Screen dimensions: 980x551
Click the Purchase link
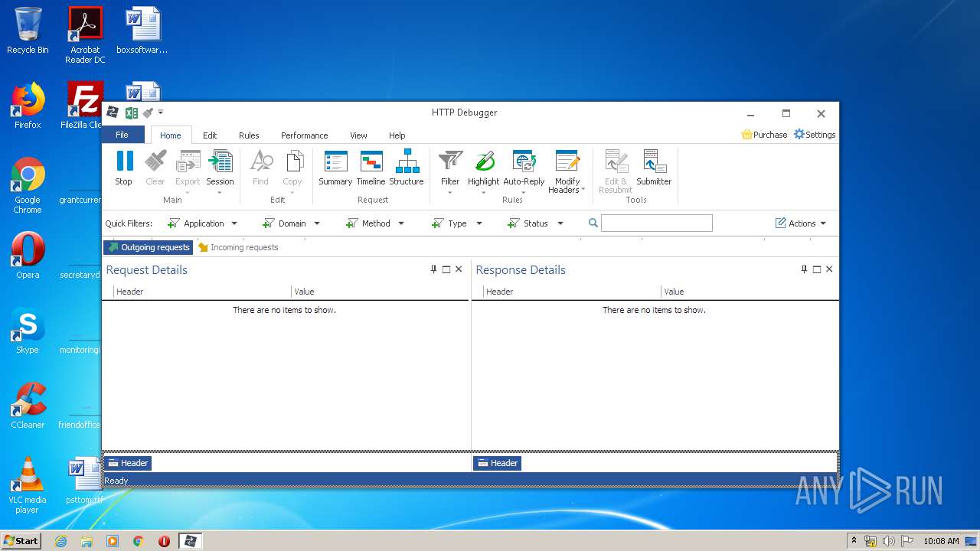764,135
